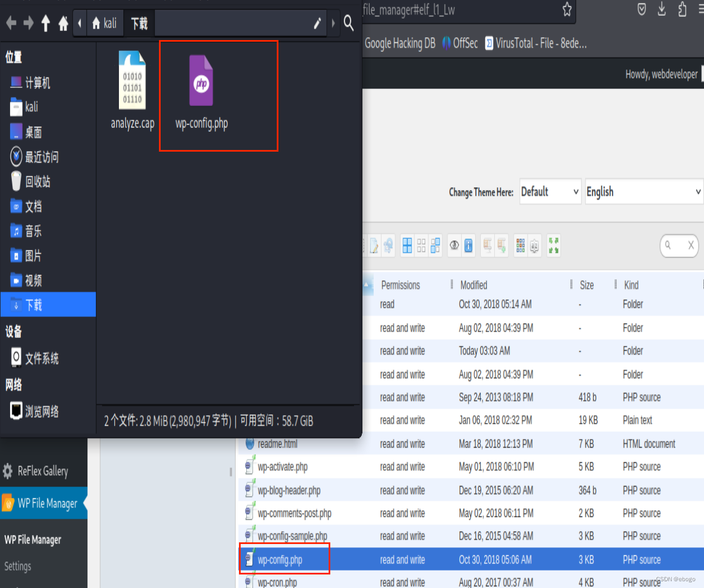
Task: Navigate up to the parent folder
Action: coord(46,23)
